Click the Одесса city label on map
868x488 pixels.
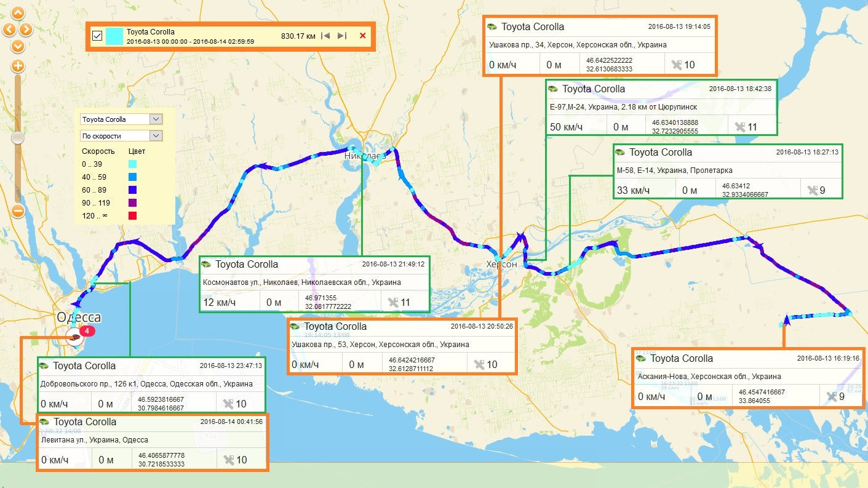click(x=79, y=318)
